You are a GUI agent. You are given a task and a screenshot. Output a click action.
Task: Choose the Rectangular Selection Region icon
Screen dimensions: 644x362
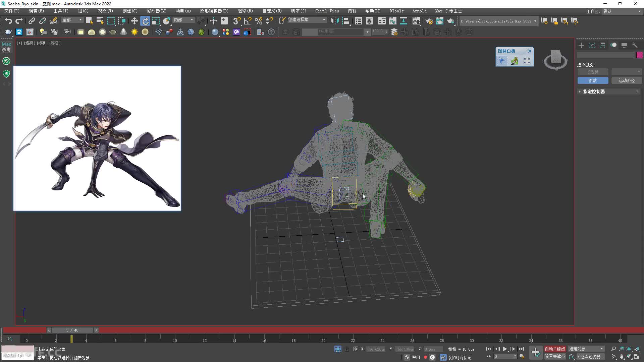[111, 21]
